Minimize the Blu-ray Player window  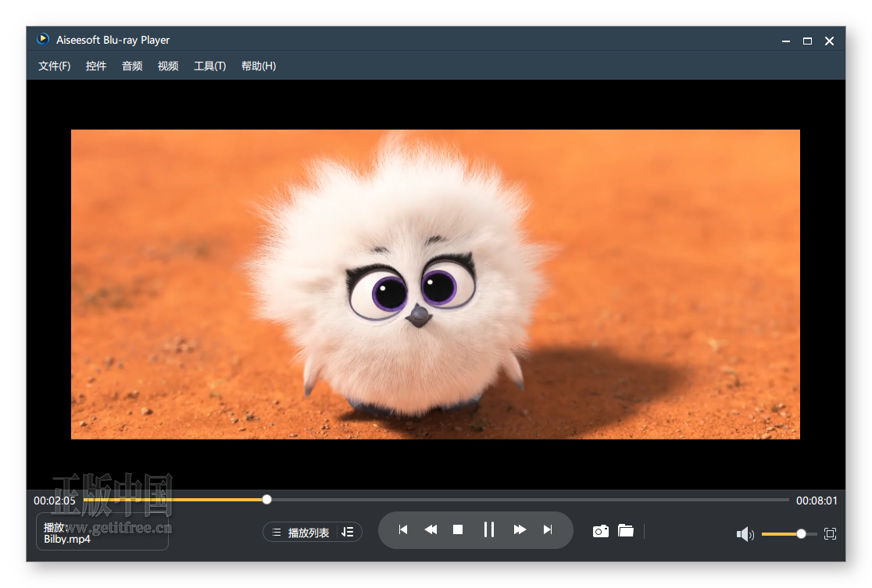click(786, 41)
